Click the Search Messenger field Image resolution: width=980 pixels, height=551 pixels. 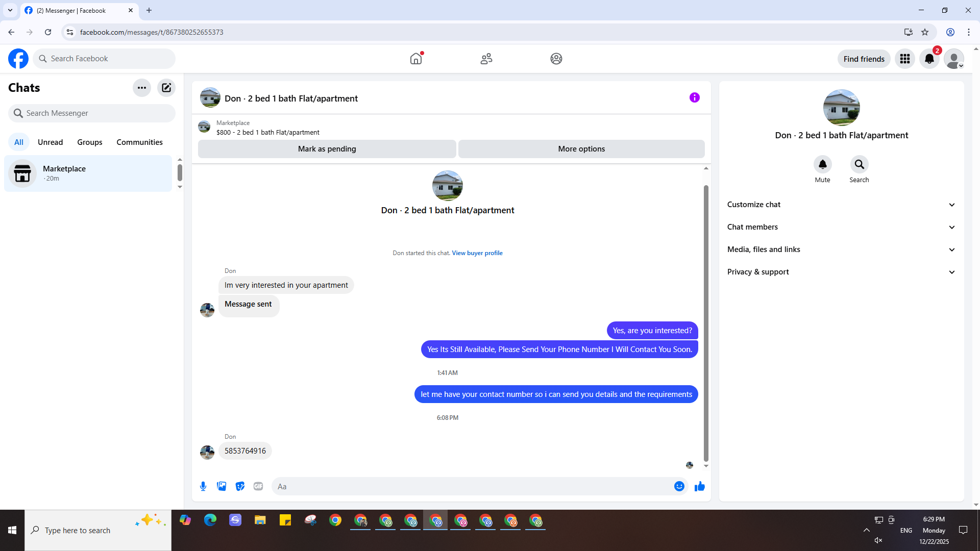click(x=92, y=113)
